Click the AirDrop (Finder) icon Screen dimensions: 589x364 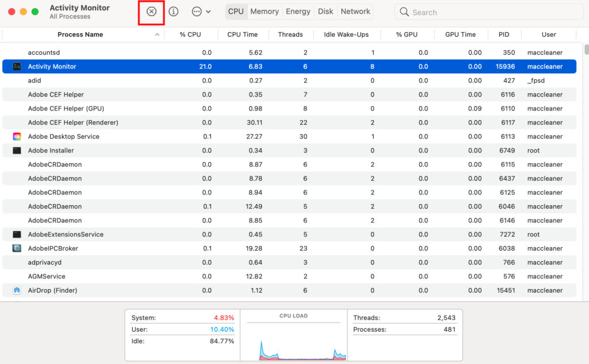coord(17,290)
